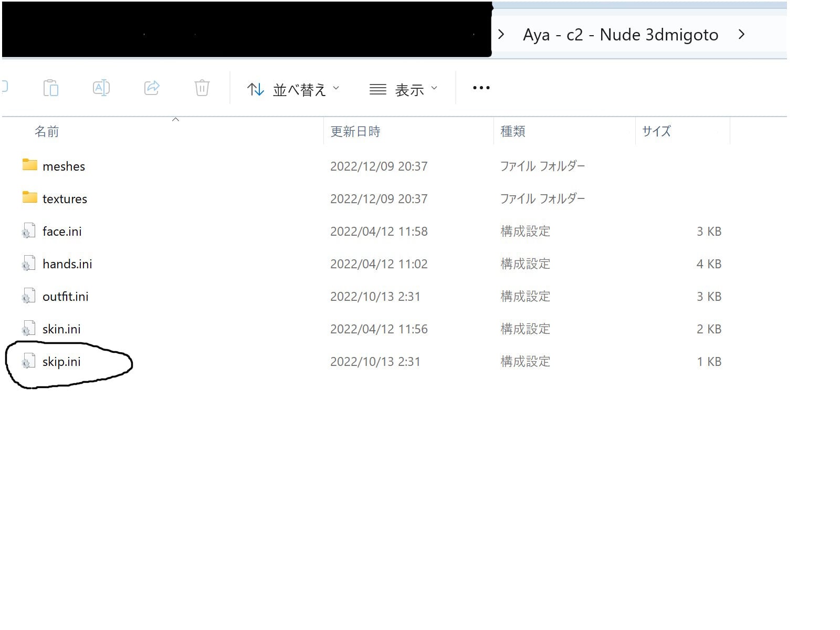The image size is (840, 630).
Task: Select the meshes folder icon
Action: [29, 165]
